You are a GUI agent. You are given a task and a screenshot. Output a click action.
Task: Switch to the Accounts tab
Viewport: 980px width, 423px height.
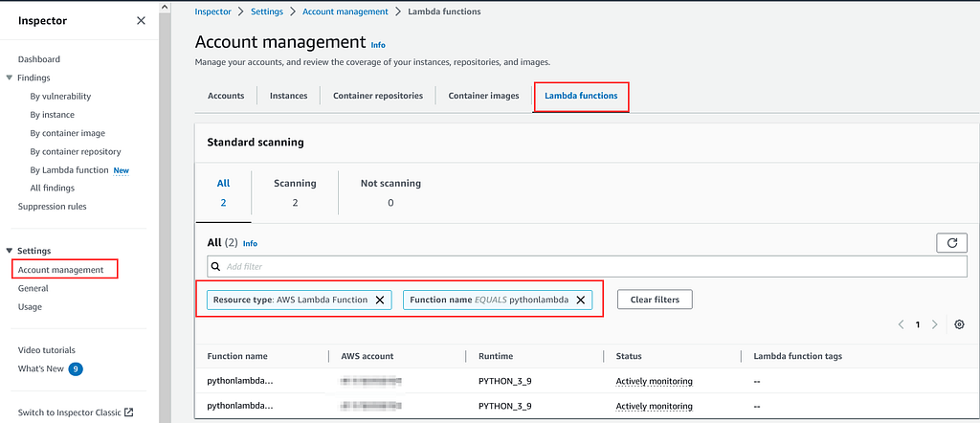[226, 96]
